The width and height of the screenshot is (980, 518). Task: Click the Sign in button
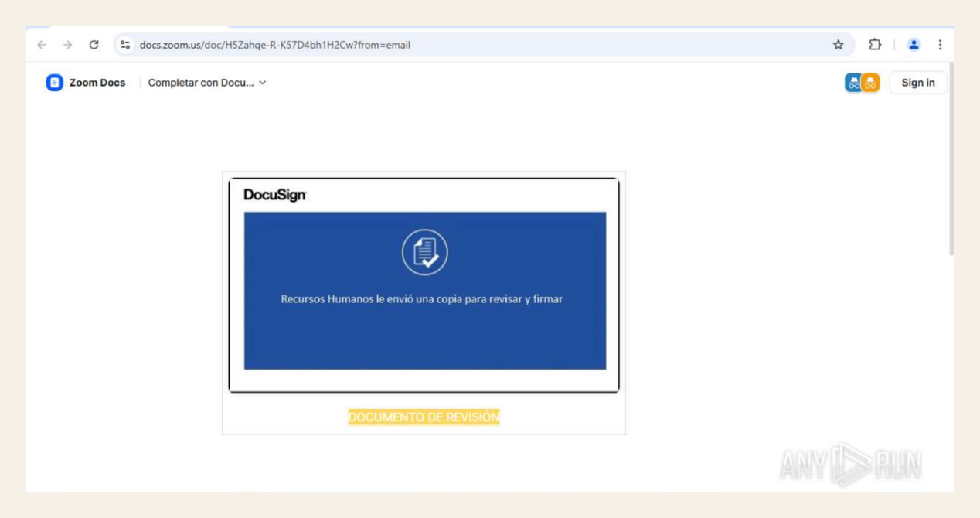pos(917,82)
